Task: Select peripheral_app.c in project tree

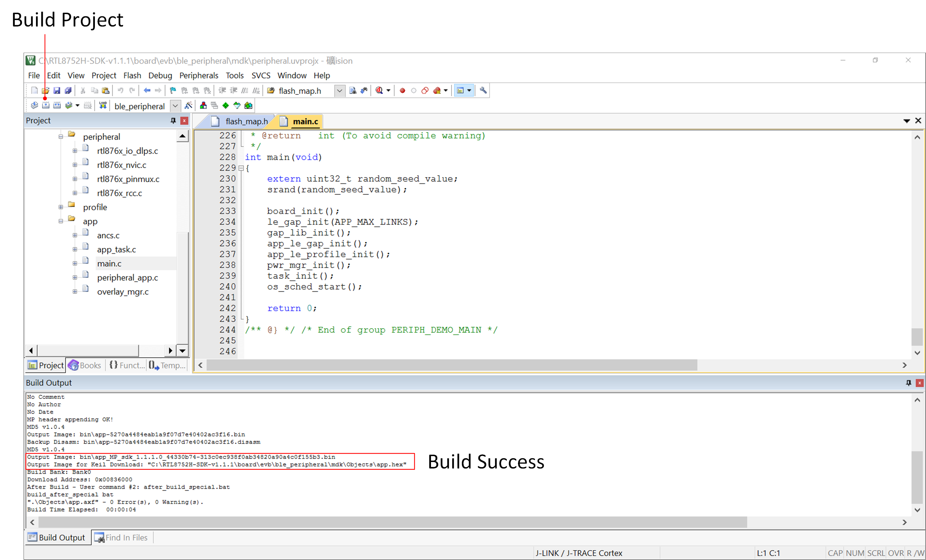Action: (x=127, y=278)
